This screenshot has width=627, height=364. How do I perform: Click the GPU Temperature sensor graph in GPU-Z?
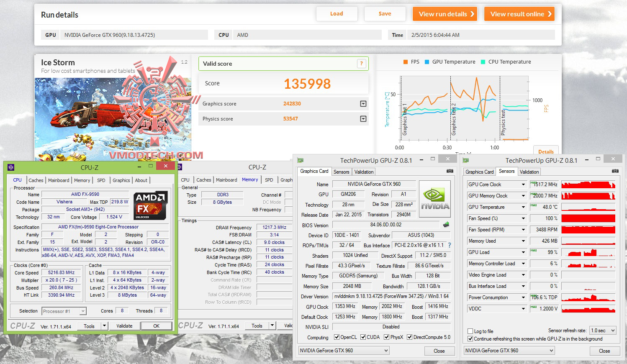tap(588, 207)
